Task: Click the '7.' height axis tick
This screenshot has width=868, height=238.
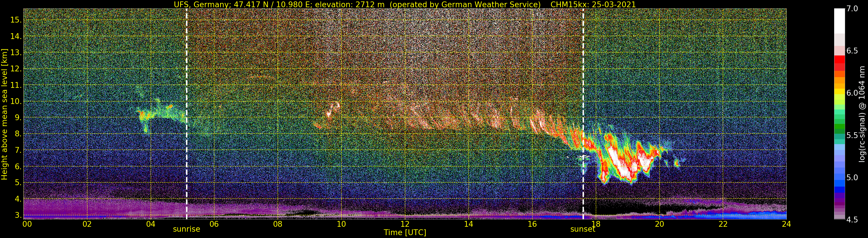Action: tap(18, 150)
